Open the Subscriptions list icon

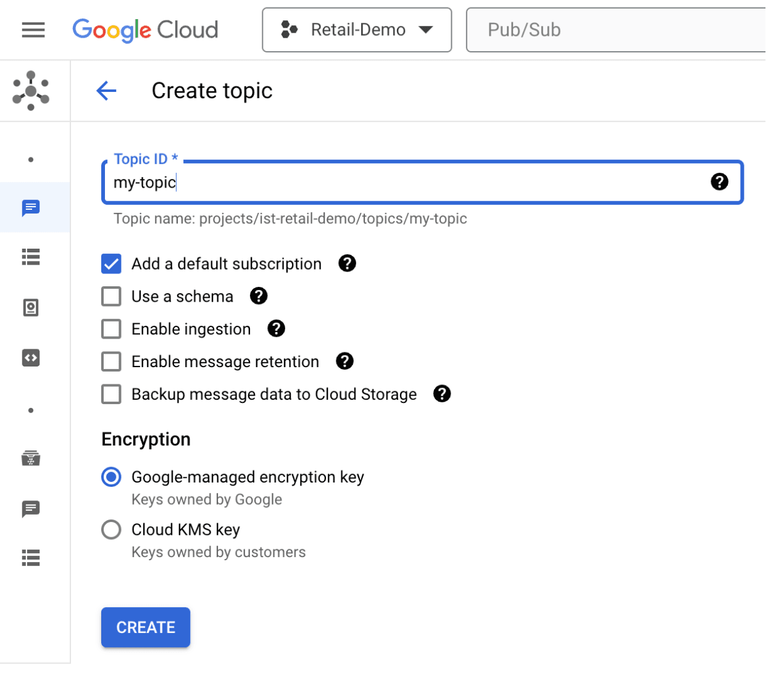(31, 257)
